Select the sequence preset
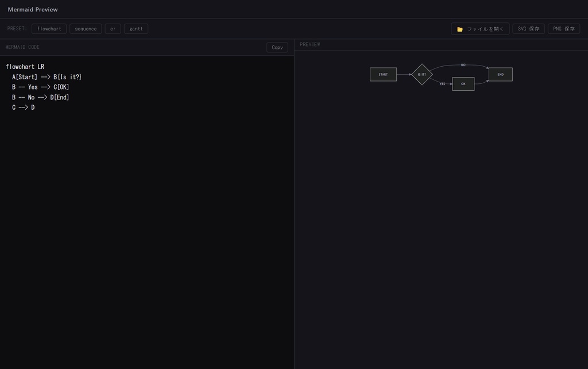 coord(86,29)
